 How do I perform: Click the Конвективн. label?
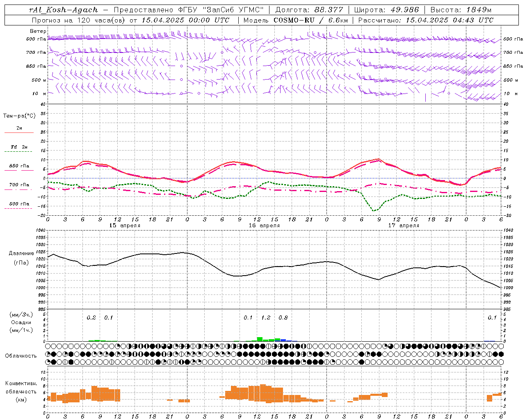[21, 383]
